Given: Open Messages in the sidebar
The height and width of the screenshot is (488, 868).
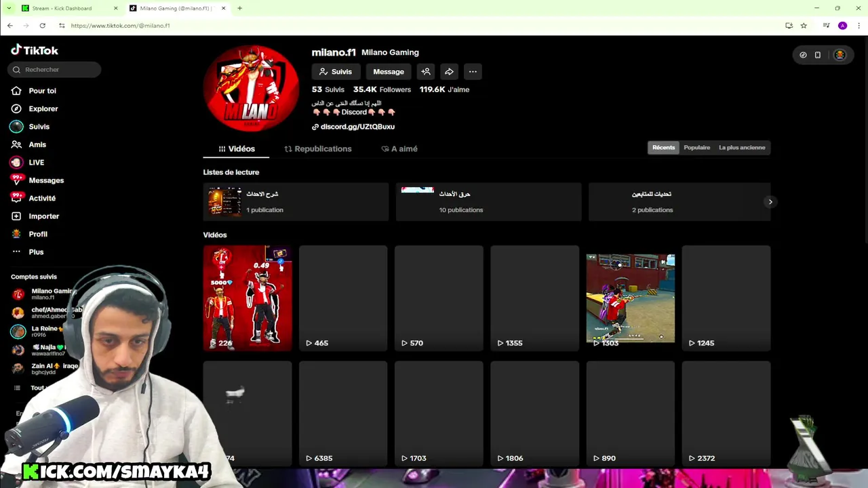Looking at the screenshot, I should (x=37, y=180).
